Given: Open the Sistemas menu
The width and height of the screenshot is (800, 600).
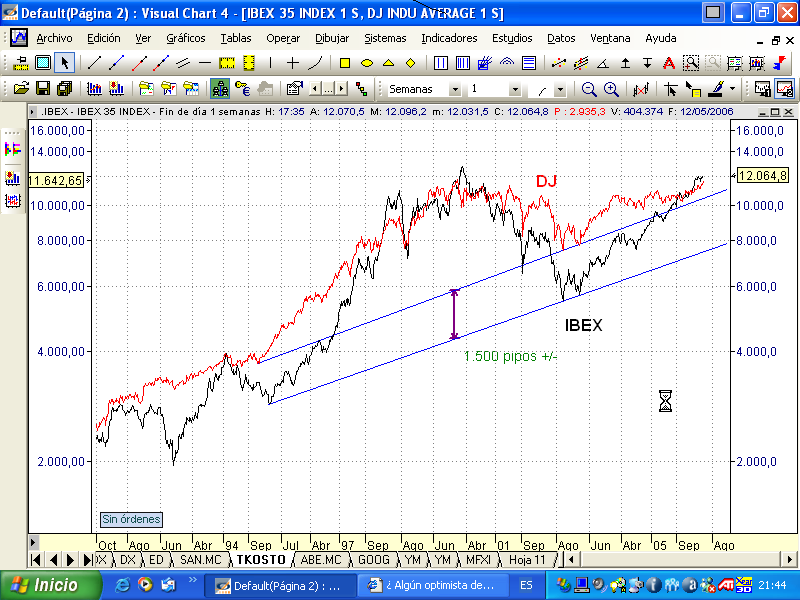Looking at the screenshot, I should click(385, 38).
